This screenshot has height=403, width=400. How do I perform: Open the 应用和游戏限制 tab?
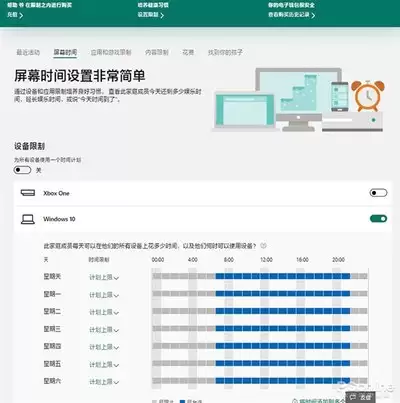click(111, 52)
